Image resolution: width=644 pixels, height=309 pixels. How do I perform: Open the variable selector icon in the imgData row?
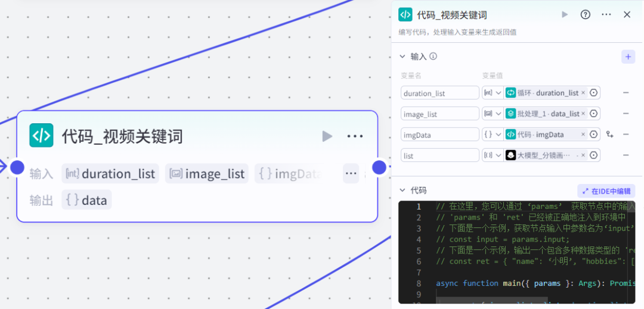(593, 135)
